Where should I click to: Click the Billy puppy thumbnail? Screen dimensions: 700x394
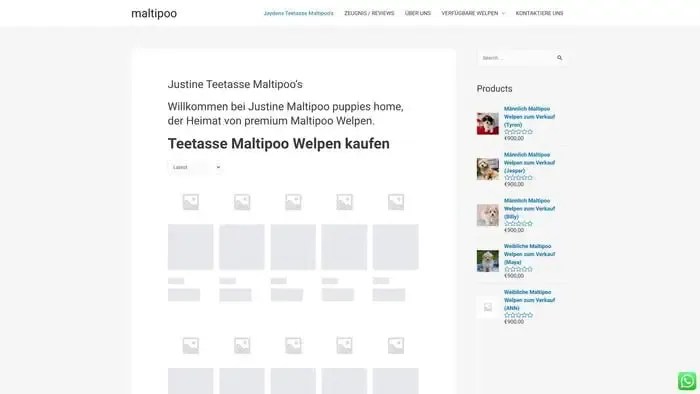pos(488,215)
